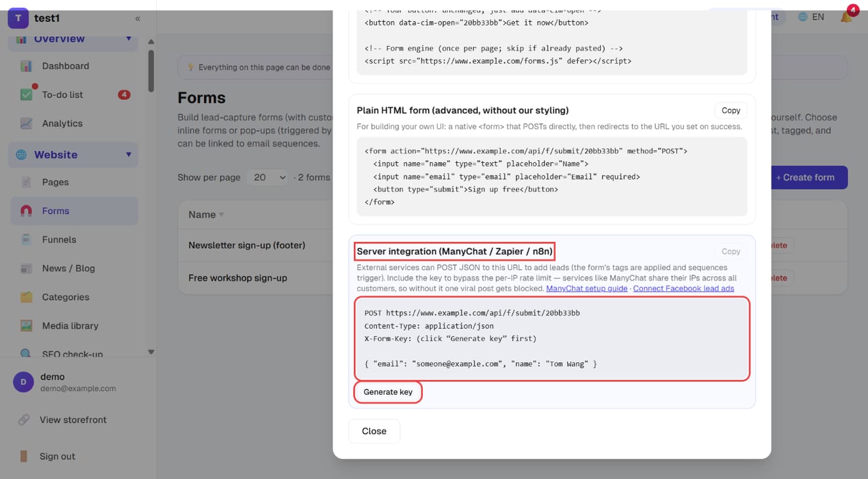
Task: Click the Content-Type application/json line
Action: tap(429, 326)
